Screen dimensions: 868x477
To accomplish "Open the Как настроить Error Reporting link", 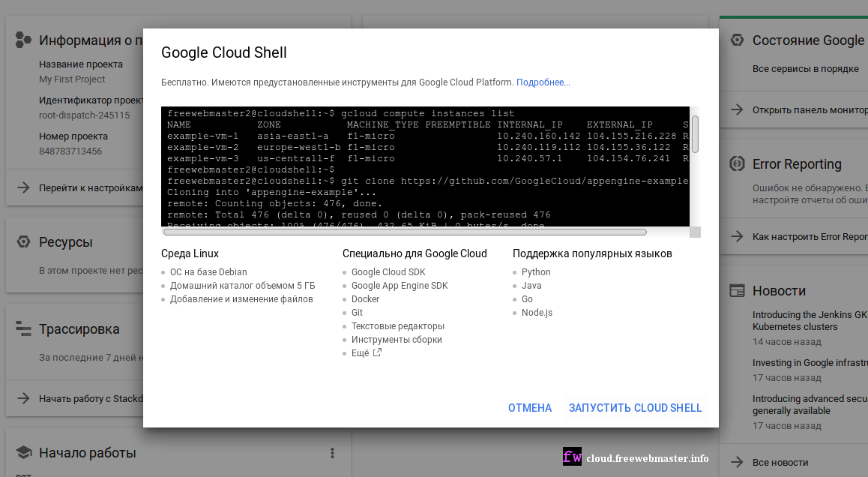I will pyautogui.click(x=810, y=236).
